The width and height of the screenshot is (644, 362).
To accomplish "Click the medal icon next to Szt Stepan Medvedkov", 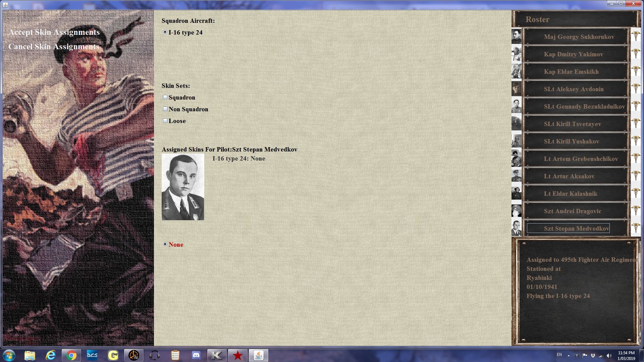I will point(636,228).
